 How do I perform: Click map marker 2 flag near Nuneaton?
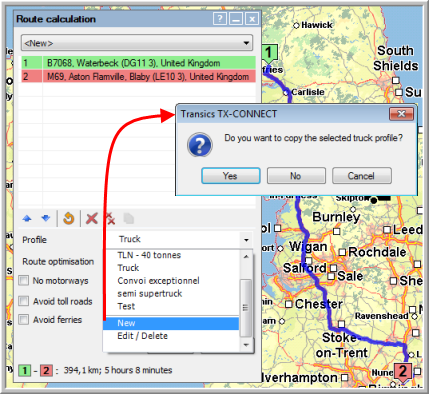click(x=403, y=372)
